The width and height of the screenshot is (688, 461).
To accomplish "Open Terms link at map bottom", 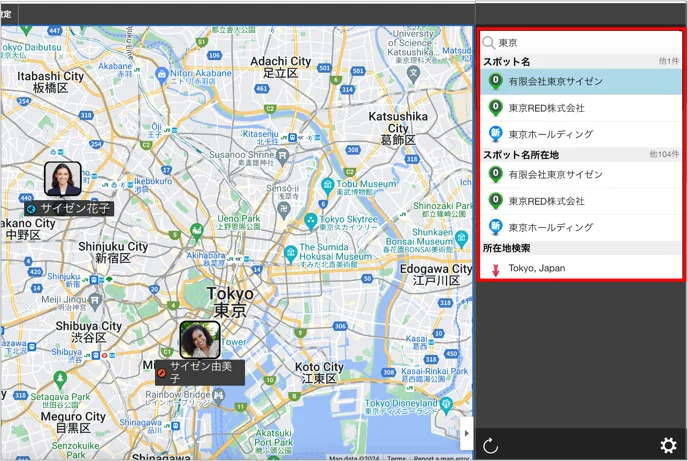I will coord(396,458).
